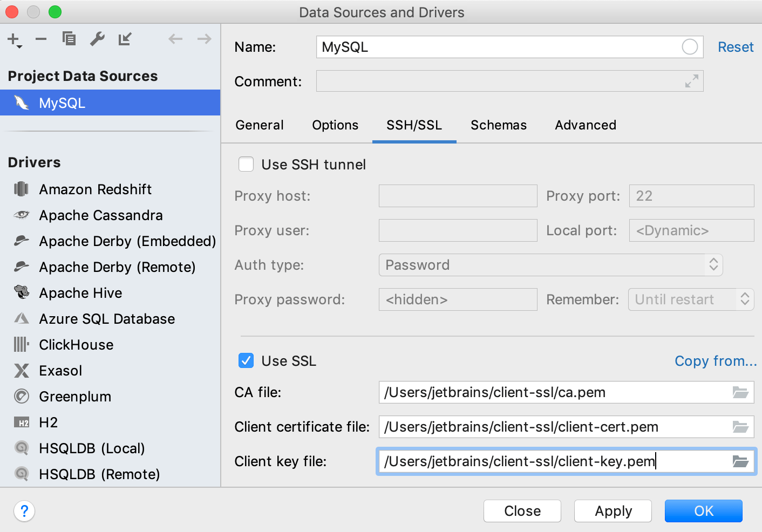The image size is (762, 532).
Task: Select the HSQLDB (Remote) driver
Action: click(110, 474)
